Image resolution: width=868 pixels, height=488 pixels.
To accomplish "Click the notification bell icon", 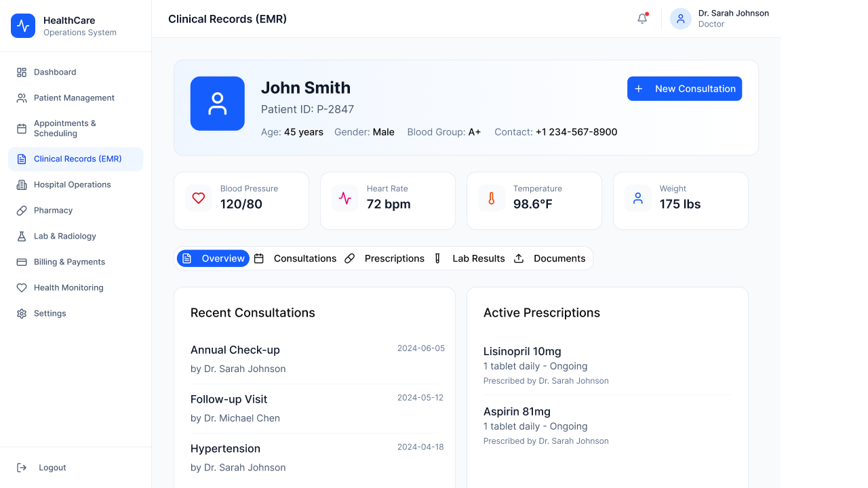I will click(642, 19).
